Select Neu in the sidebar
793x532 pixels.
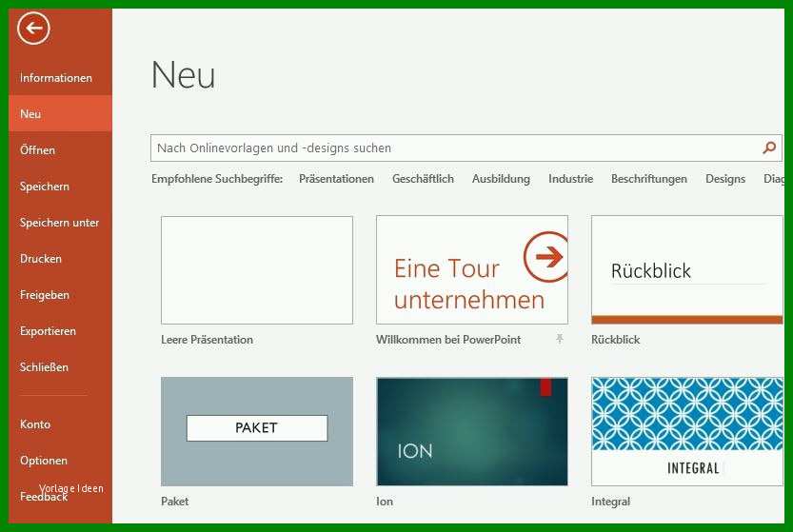click(x=60, y=114)
